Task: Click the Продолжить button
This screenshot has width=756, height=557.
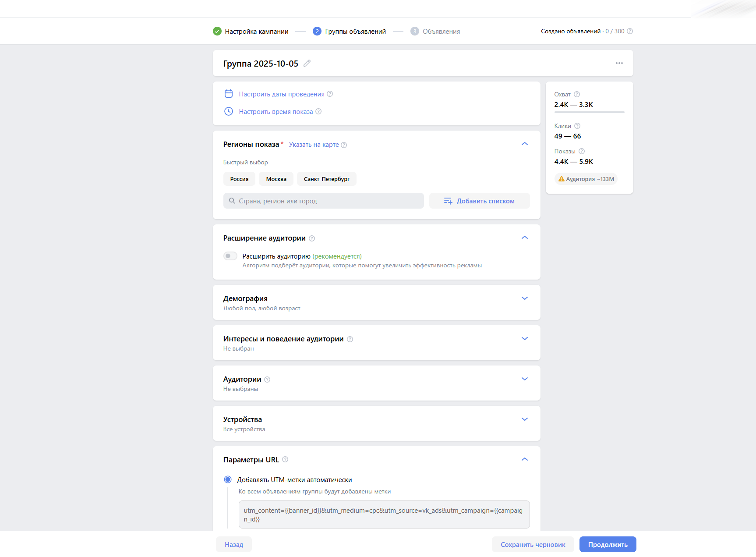Action: (x=608, y=544)
